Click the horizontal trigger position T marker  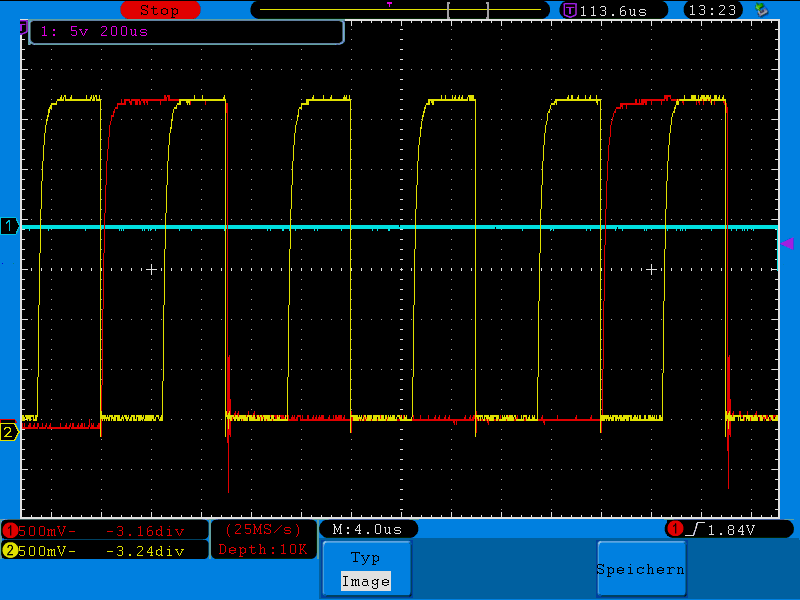tap(389, 5)
